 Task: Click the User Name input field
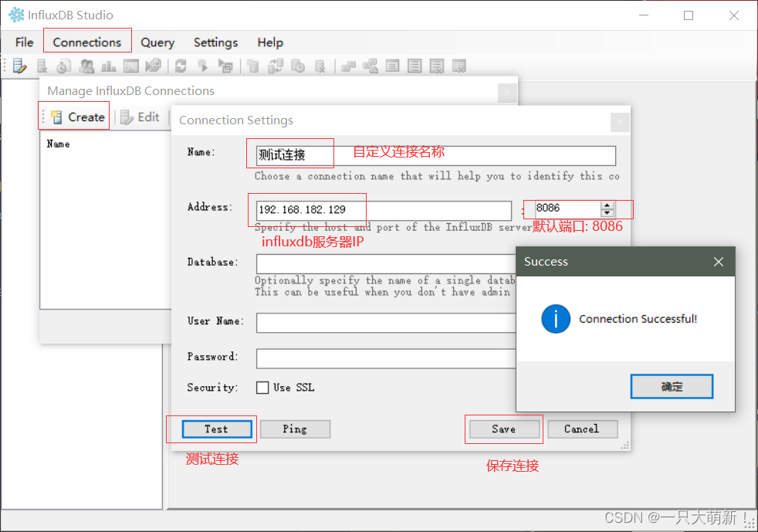(x=386, y=323)
